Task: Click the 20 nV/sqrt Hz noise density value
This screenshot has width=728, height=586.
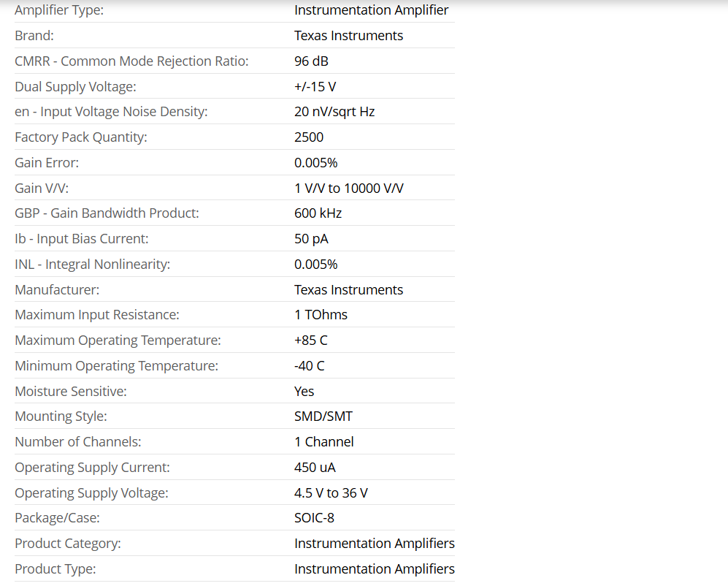Action: (x=334, y=112)
